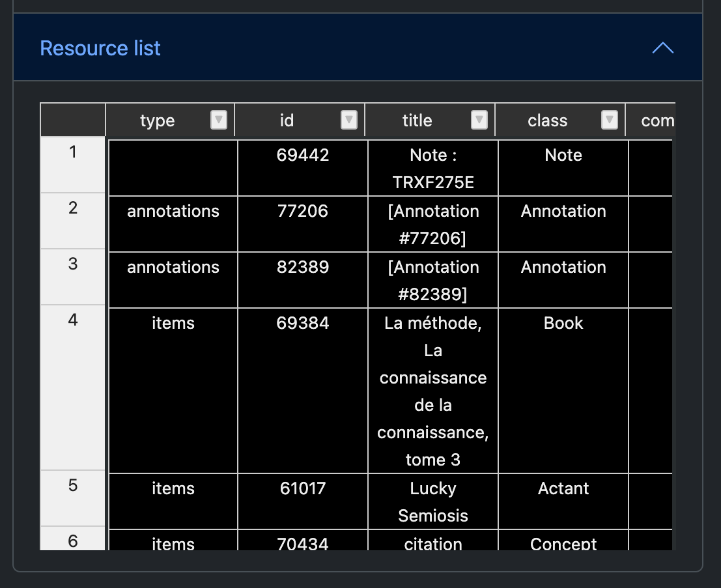The height and width of the screenshot is (588, 721).
Task: Click the cell with id 69442
Action: pyautogui.click(x=303, y=167)
